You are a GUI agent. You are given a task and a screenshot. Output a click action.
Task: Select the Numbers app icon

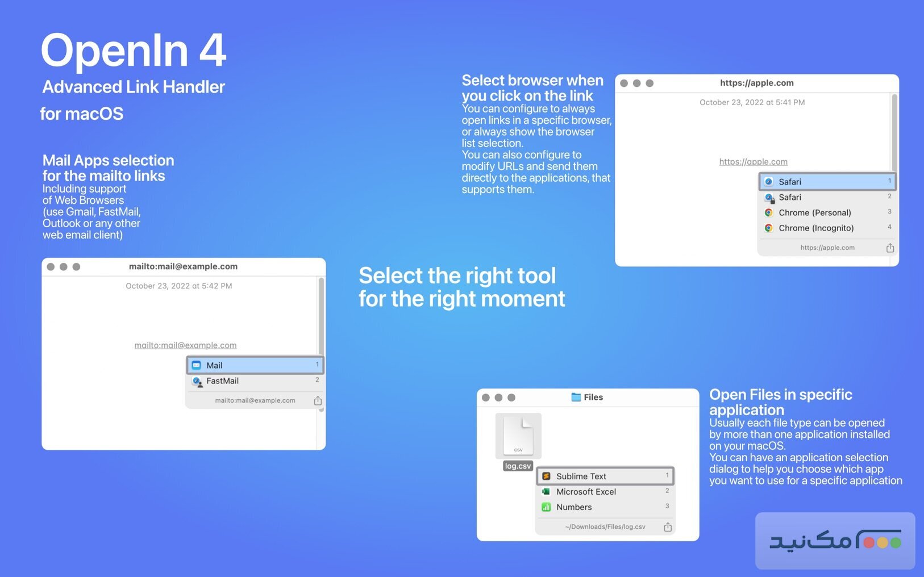(546, 507)
